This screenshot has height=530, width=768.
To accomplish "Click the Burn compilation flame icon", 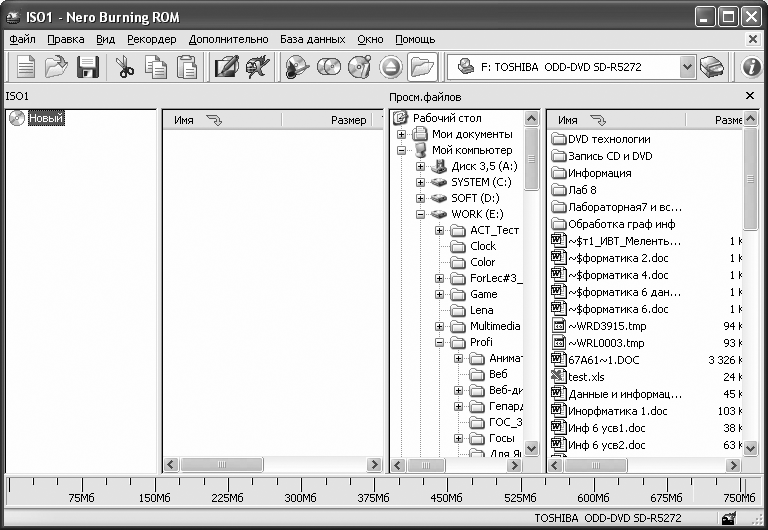I will (x=297, y=67).
